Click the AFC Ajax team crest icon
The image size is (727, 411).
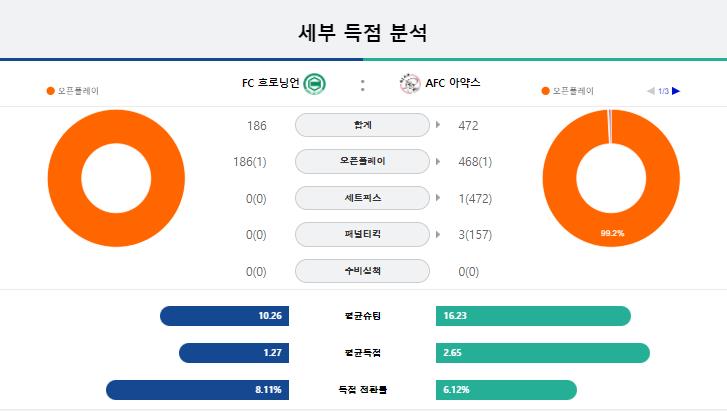pyautogui.click(x=410, y=84)
